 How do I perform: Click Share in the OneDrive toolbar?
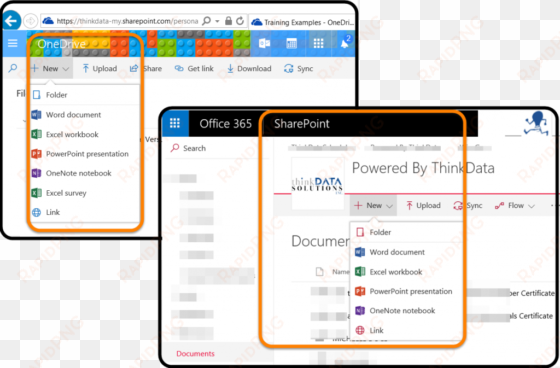click(146, 69)
